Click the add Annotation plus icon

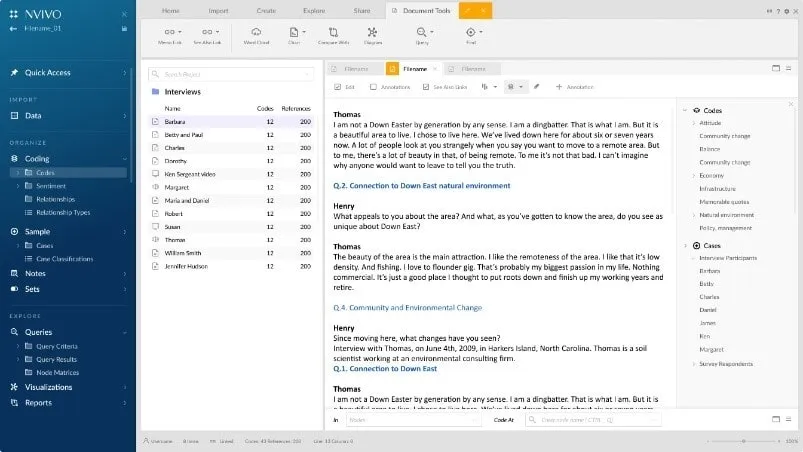pos(559,87)
